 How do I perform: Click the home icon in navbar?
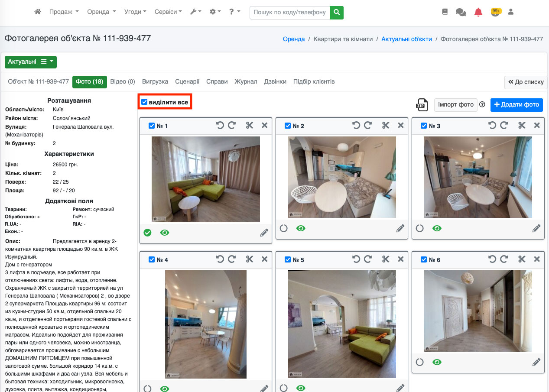38,12
